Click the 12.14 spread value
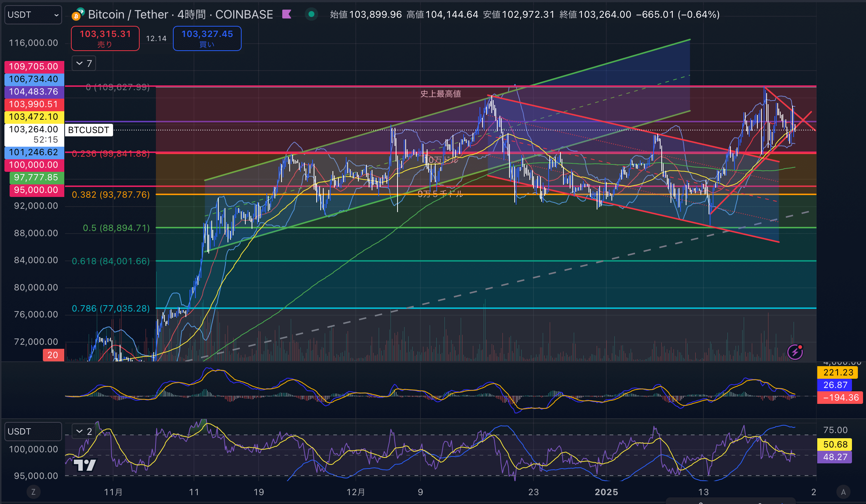Image resolution: width=866 pixels, height=504 pixels. click(x=156, y=38)
